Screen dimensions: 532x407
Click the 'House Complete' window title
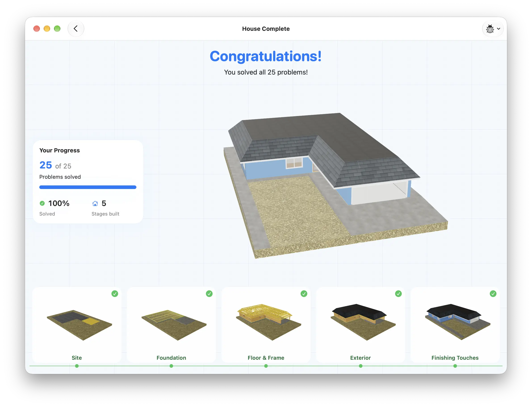(x=266, y=29)
